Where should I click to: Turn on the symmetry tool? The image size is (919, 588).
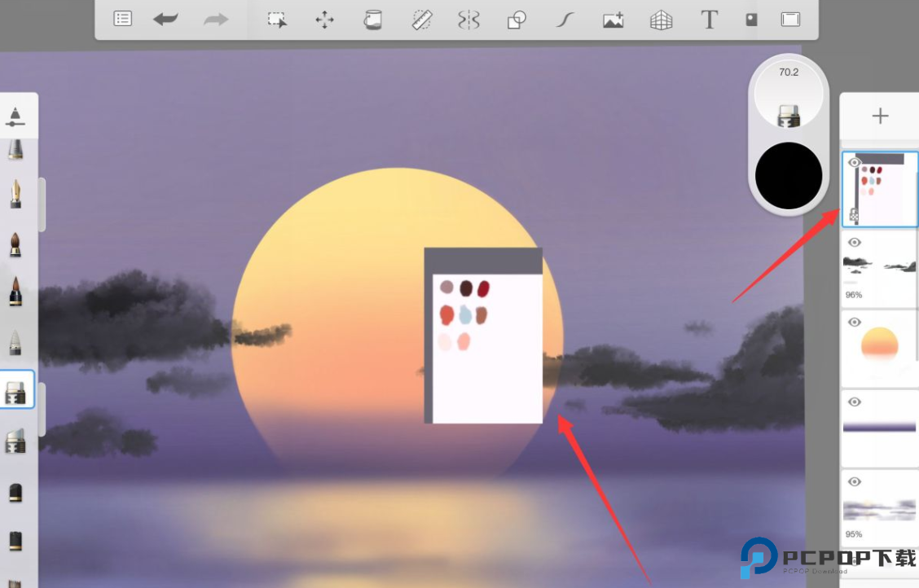[468, 20]
